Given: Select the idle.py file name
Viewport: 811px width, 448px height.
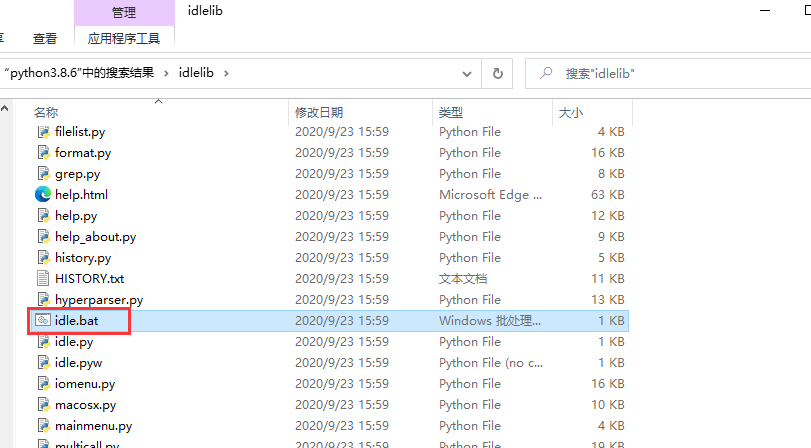Looking at the screenshot, I should [74, 341].
